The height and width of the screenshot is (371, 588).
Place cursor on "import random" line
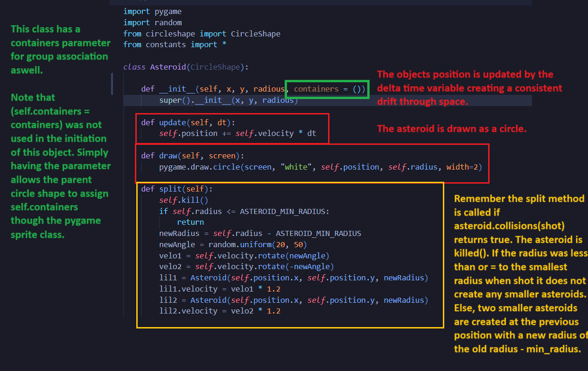click(152, 22)
